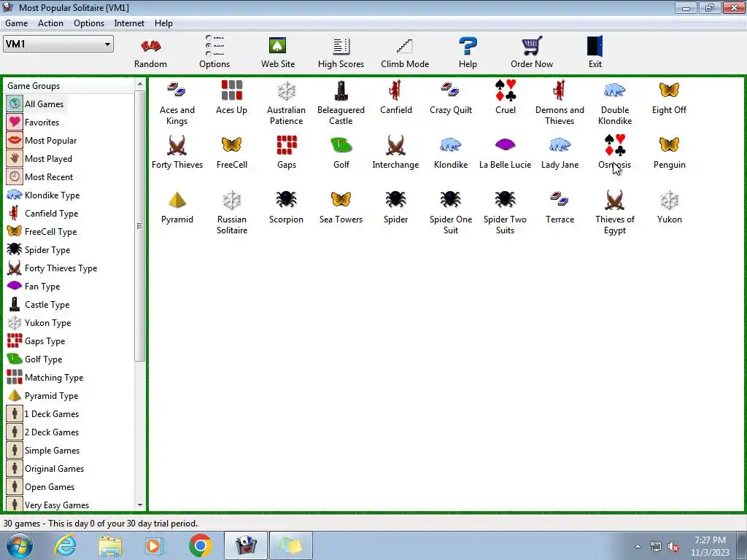Select the Canfield game icon
This screenshot has height=560, width=747.
coord(396,98)
